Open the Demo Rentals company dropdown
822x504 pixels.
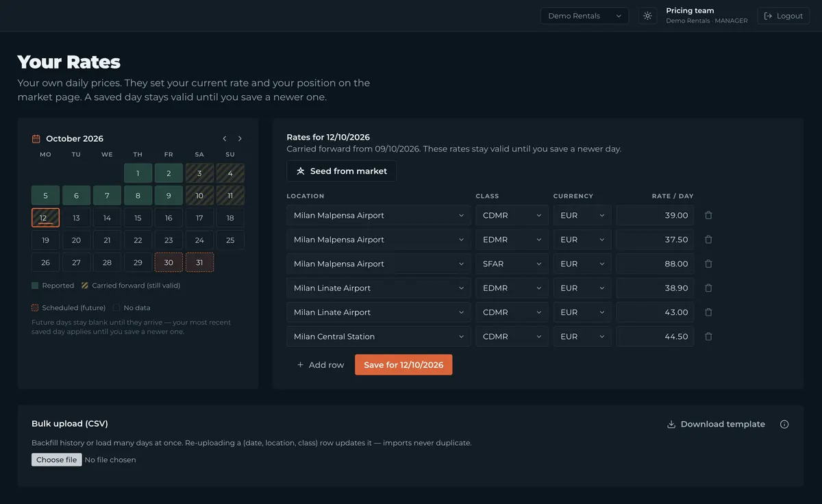[x=584, y=16]
